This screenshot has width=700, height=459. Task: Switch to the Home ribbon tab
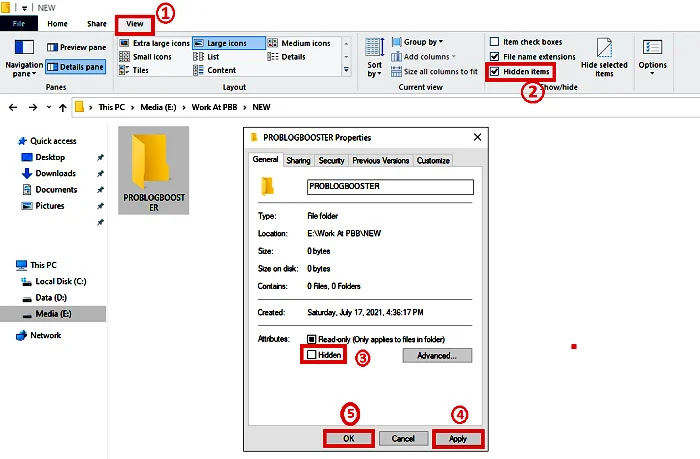click(58, 24)
